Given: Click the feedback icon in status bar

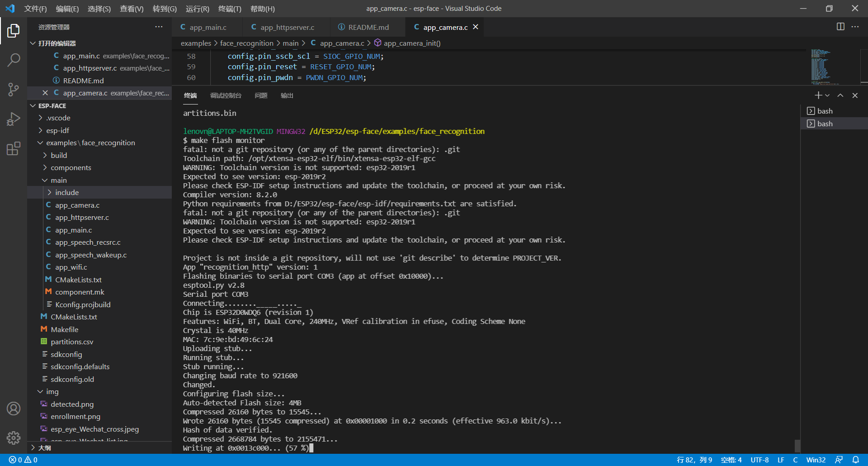Looking at the screenshot, I should click(839, 460).
